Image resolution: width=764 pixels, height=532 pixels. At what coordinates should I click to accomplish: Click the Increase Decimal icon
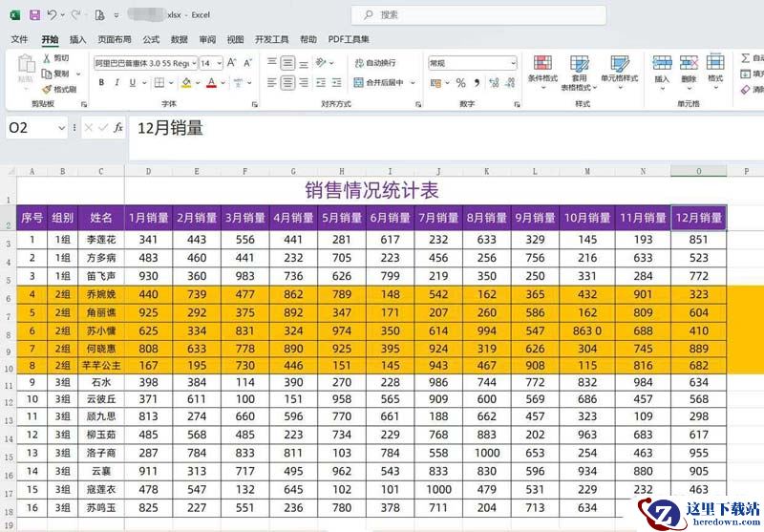tap(494, 83)
